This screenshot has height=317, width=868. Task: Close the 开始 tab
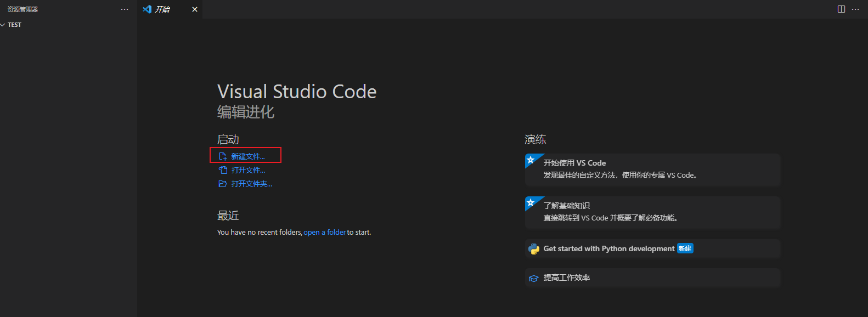click(x=194, y=9)
